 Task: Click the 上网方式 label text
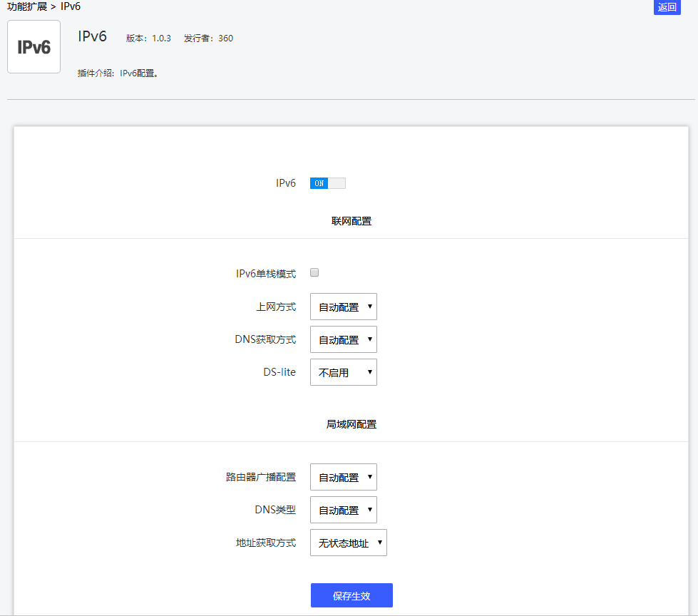[x=276, y=307]
